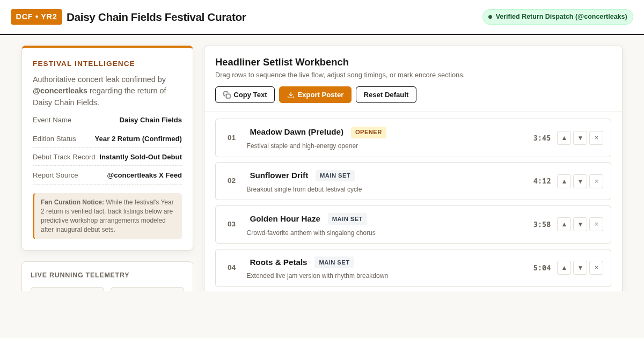This screenshot has height=338, width=644.
Task: Click the 'Daisy Chain Fields' event name value
Action: point(151,120)
